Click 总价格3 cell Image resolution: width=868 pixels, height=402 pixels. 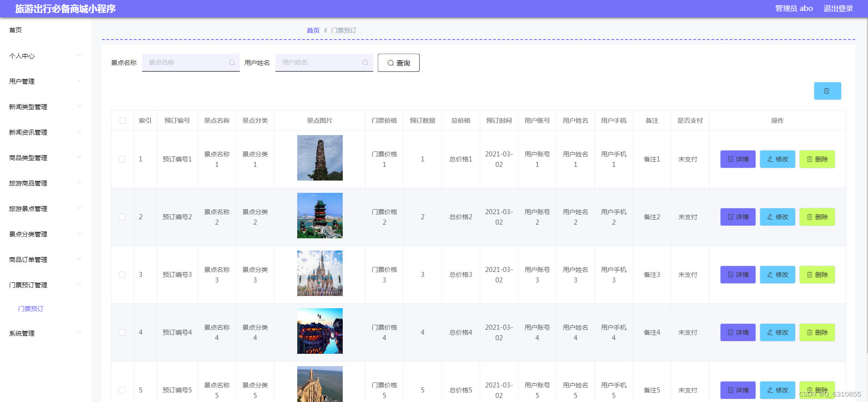pos(461,275)
